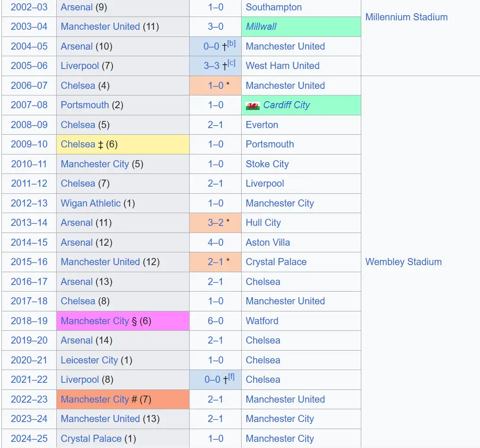Open Chelsea double-winner link in 2009–10 row
The image size is (480, 448).
(x=78, y=144)
